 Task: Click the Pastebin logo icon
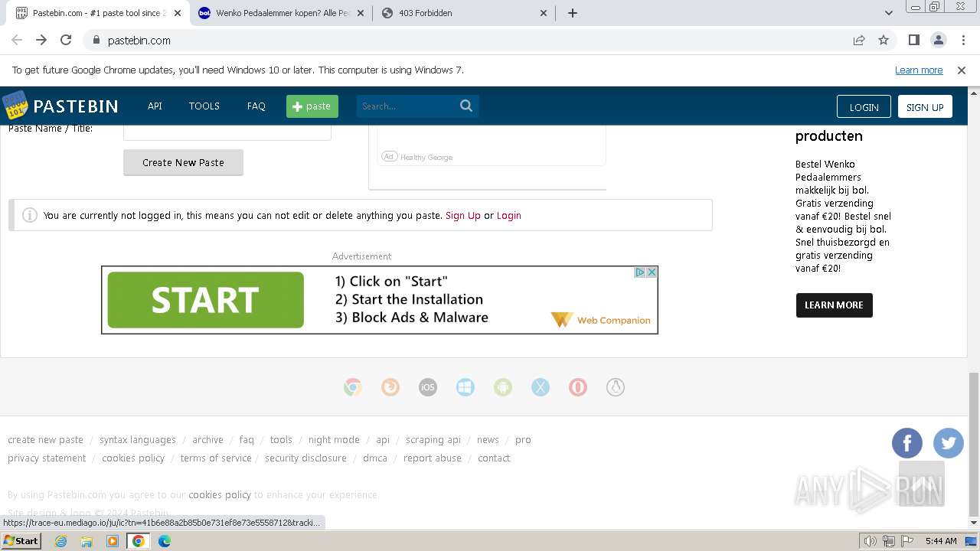pos(15,105)
